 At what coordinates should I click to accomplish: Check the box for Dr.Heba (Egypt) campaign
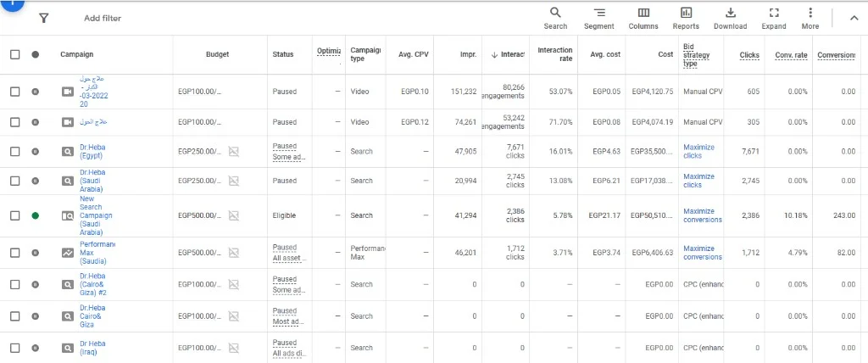pyautogui.click(x=15, y=151)
